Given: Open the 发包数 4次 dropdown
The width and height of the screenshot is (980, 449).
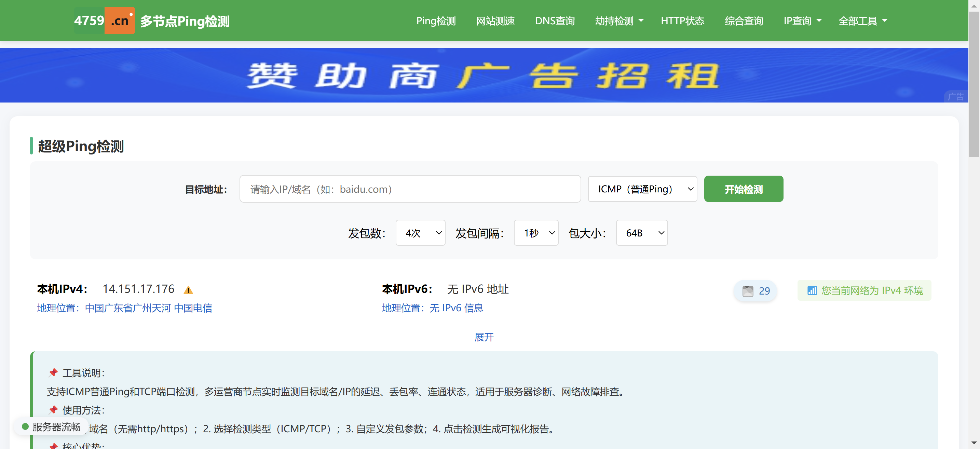Looking at the screenshot, I should click(x=420, y=233).
